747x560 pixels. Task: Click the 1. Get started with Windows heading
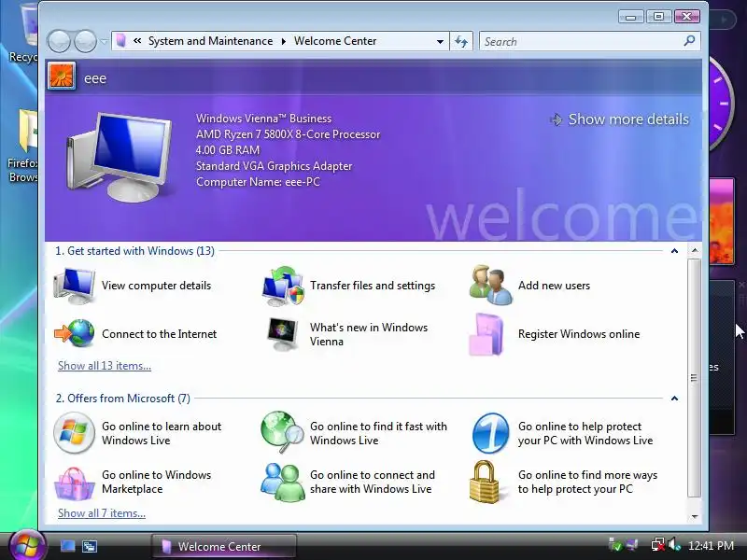(134, 251)
